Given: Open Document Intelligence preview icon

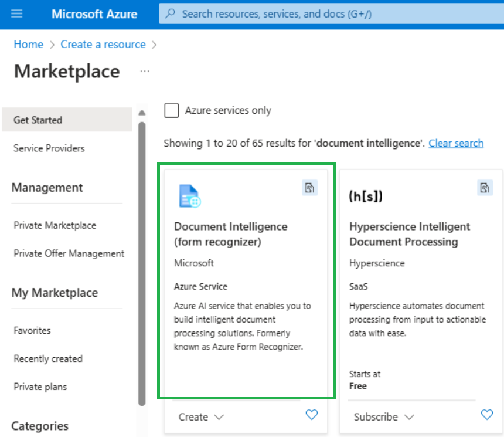Looking at the screenshot, I should coord(309,188).
